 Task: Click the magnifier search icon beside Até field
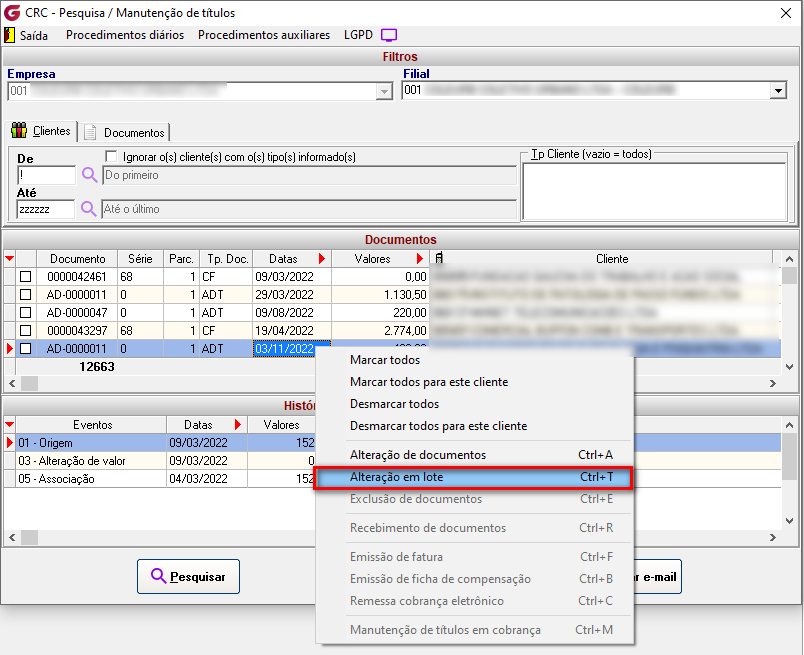(88, 209)
